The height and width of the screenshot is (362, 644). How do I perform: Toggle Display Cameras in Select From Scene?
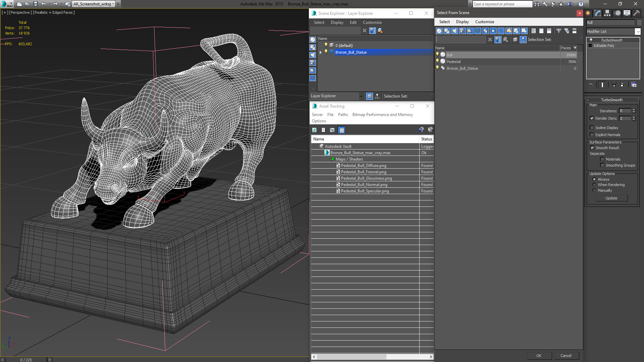point(462,31)
